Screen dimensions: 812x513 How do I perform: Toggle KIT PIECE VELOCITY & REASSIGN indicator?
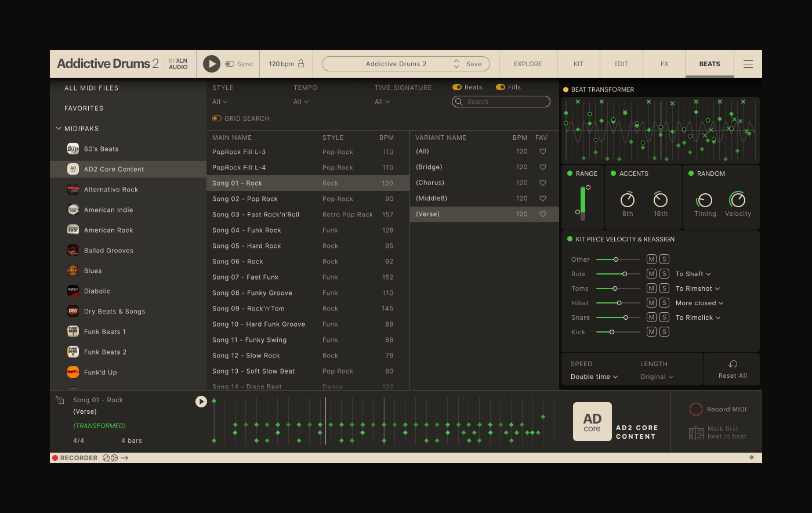(570, 239)
